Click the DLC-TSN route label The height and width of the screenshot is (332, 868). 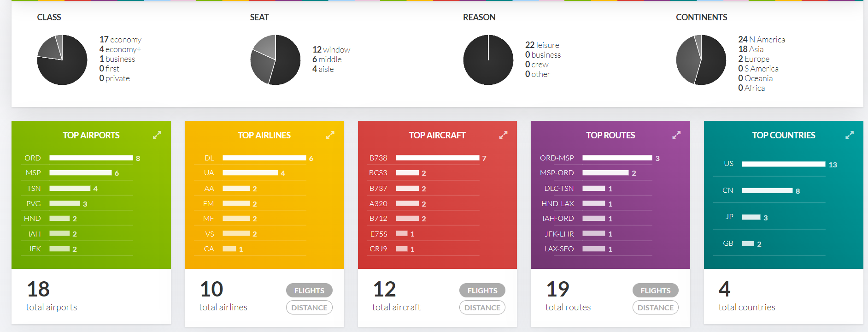pos(559,188)
